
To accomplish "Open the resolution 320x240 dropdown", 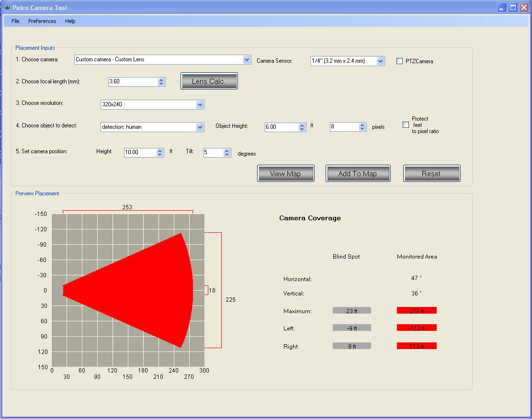I will pos(200,104).
